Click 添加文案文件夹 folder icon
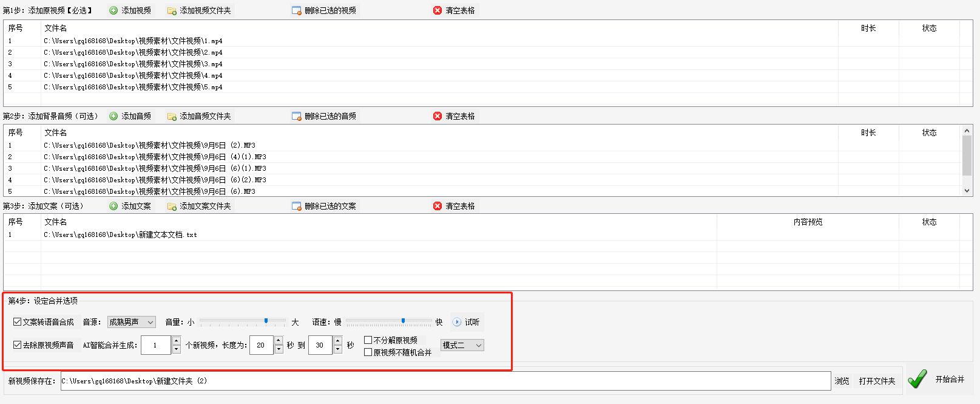980x404 pixels. coord(172,206)
